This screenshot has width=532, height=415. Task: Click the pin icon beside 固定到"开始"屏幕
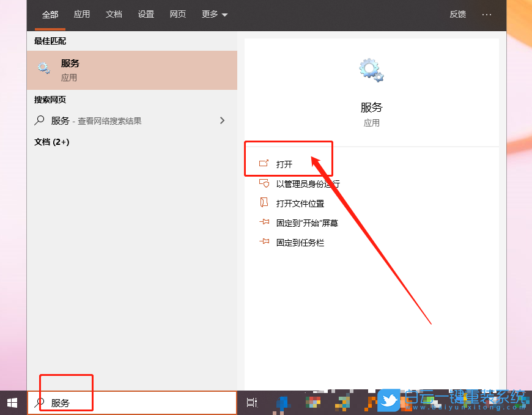(265, 222)
